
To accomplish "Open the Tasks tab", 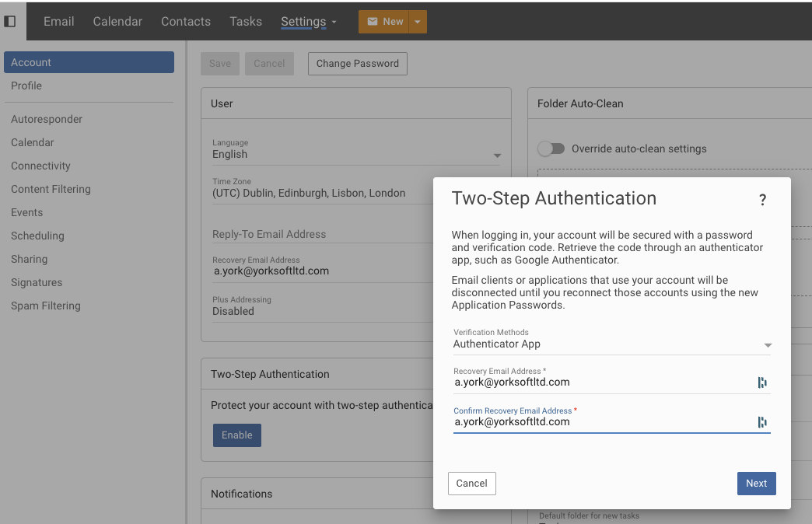I will (x=246, y=21).
